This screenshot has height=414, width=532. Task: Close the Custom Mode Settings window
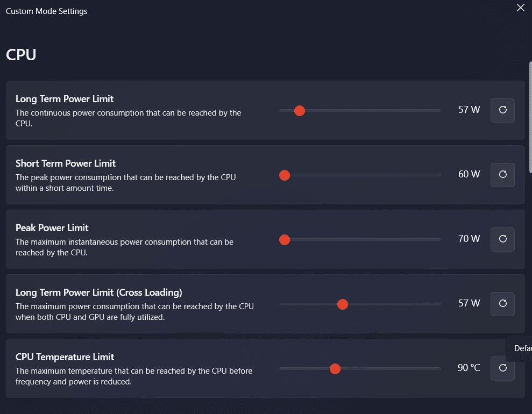point(520,8)
